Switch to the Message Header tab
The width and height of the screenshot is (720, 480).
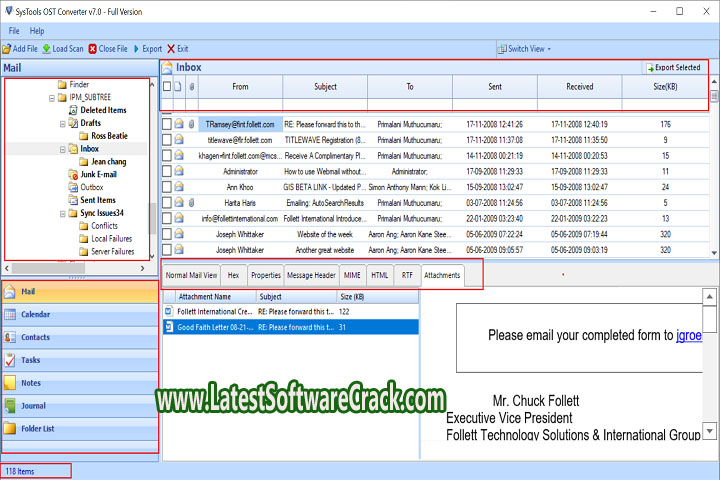(311, 274)
